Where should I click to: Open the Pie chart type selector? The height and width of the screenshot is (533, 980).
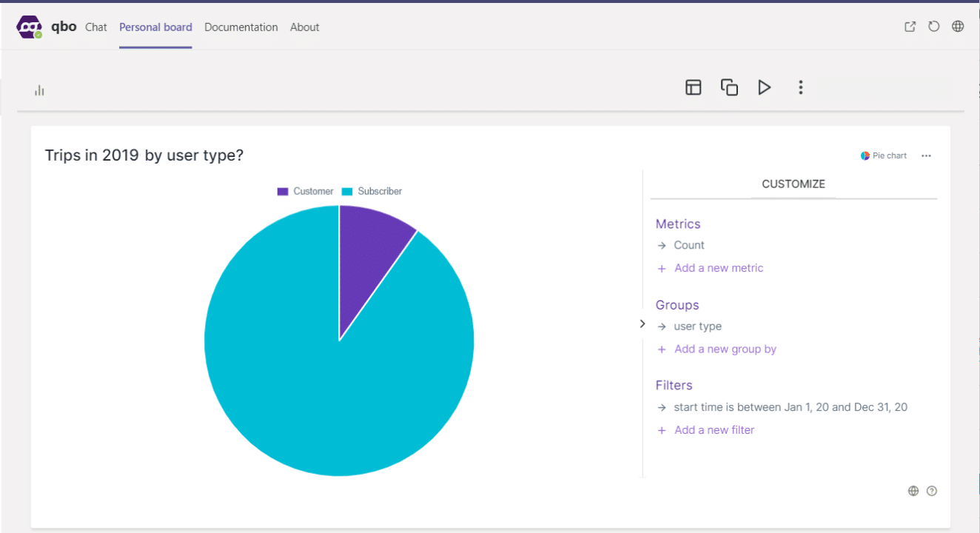click(884, 155)
